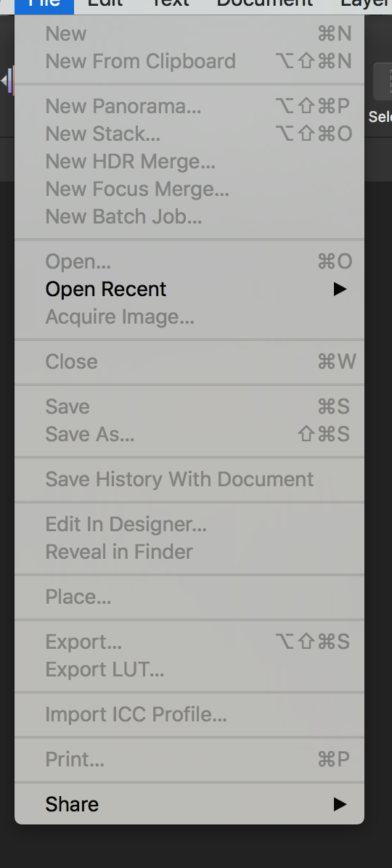Click the toolbar icon at left edge
Viewport: 392px width, 868px height.
pyautogui.click(x=8, y=81)
